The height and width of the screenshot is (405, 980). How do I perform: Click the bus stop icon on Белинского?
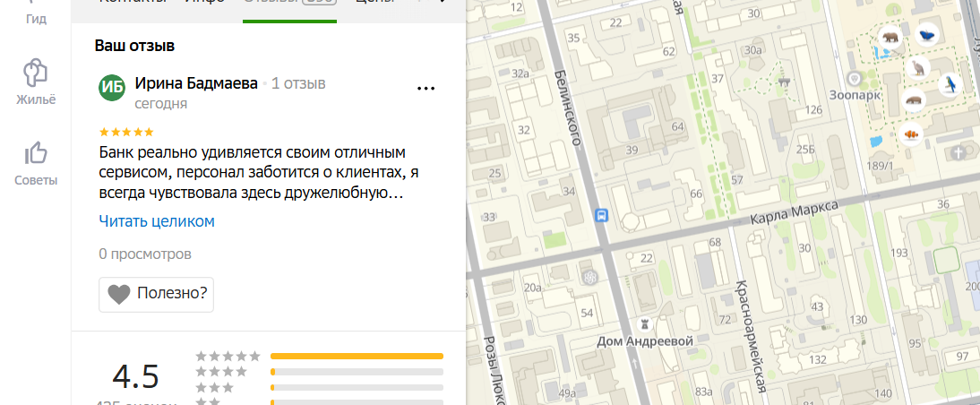[601, 216]
